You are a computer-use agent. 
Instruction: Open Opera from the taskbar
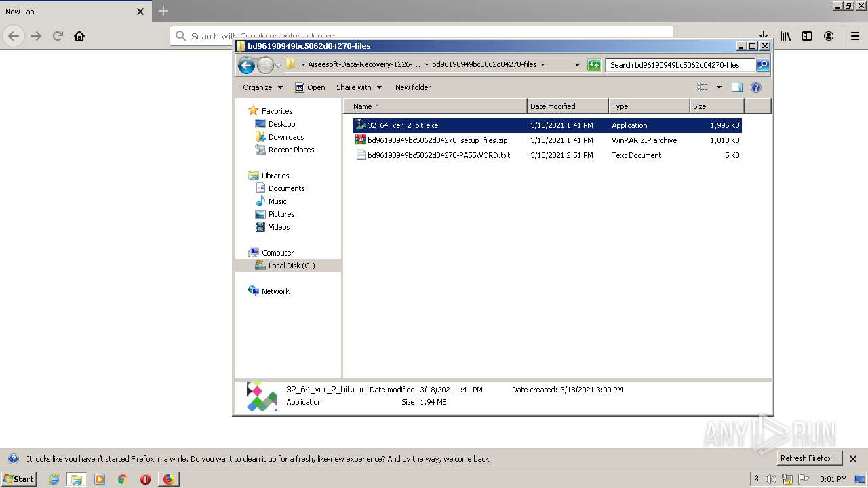[x=145, y=479]
